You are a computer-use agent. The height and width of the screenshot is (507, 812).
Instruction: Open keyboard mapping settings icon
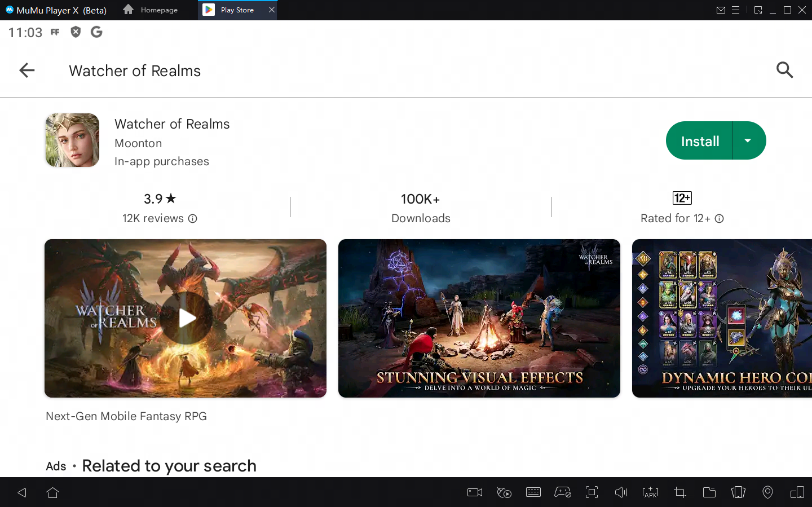(533, 492)
